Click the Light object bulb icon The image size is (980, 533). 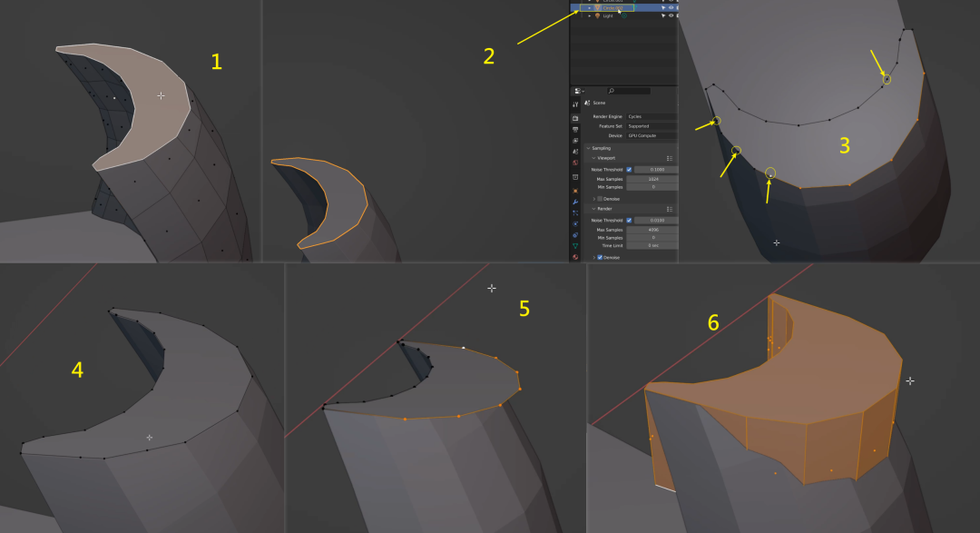coord(597,15)
